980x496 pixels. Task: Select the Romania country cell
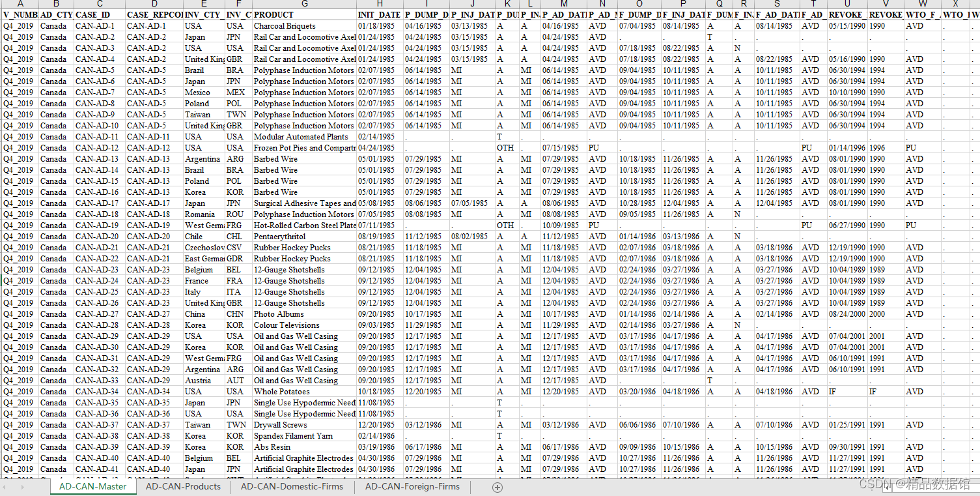(x=204, y=214)
